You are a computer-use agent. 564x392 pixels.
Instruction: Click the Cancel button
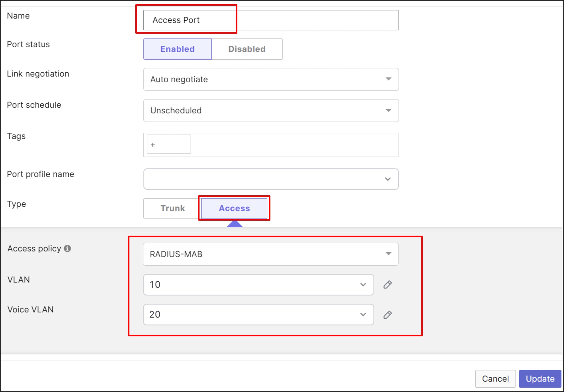point(495,379)
